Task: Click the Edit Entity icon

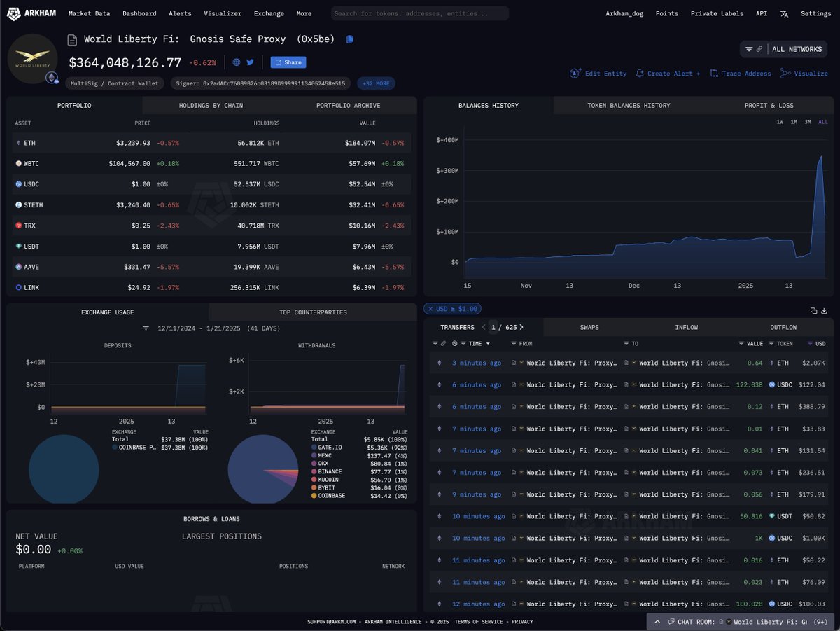Action: (575, 74)
